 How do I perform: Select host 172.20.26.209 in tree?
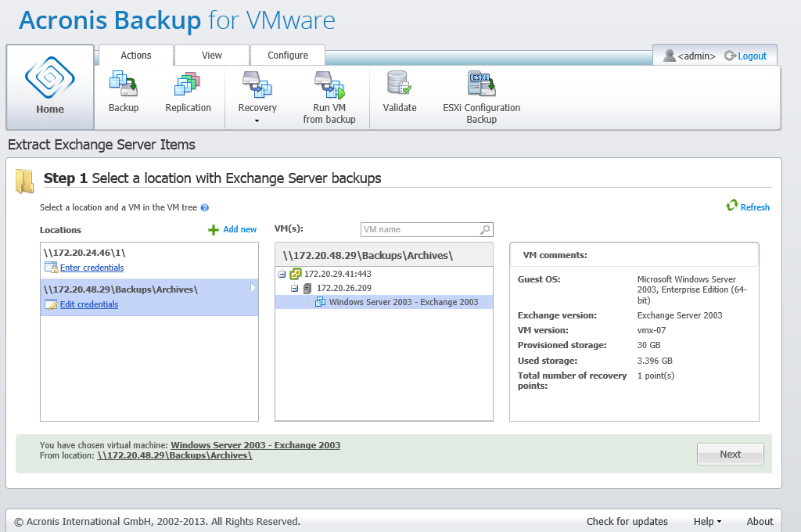pos(344,288)
